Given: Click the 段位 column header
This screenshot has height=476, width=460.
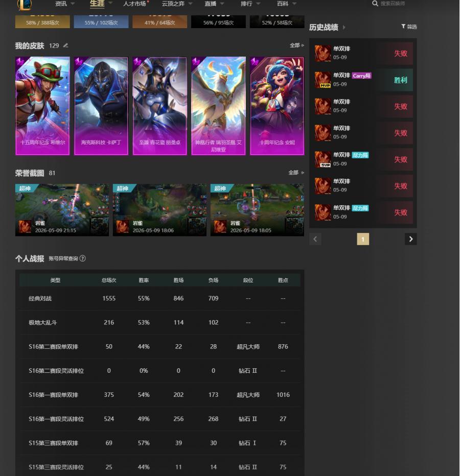Looking at the screenshot, I should click(x=248, y=280).
